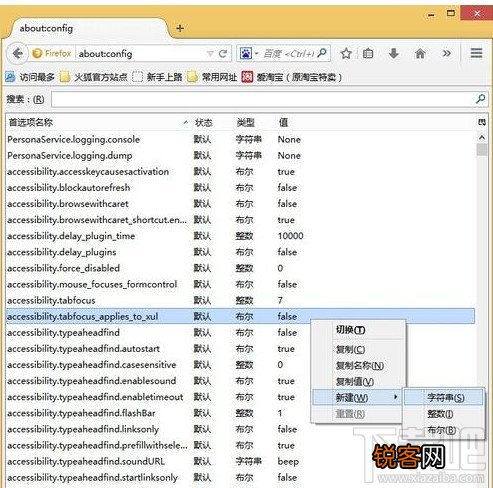Select accessibility.typeaheadfind.autostart row
This screenshot has height=488, width=493.
(158, 349)
